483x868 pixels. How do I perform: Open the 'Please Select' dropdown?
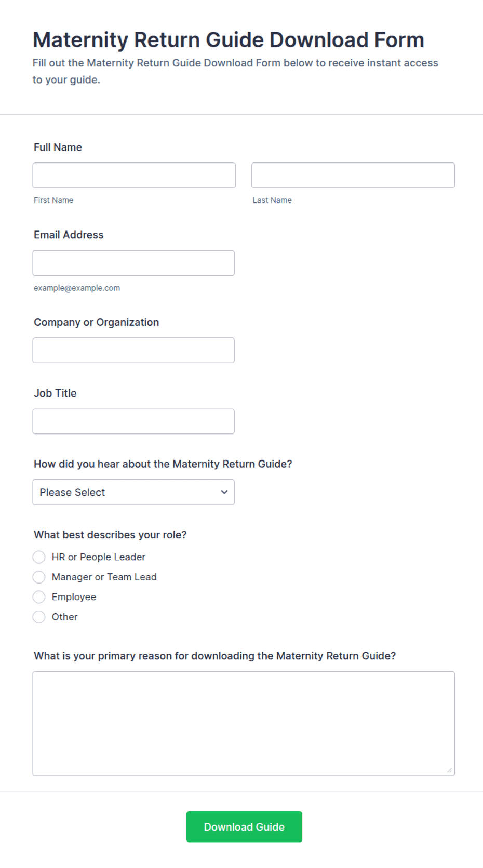(133, 492)
